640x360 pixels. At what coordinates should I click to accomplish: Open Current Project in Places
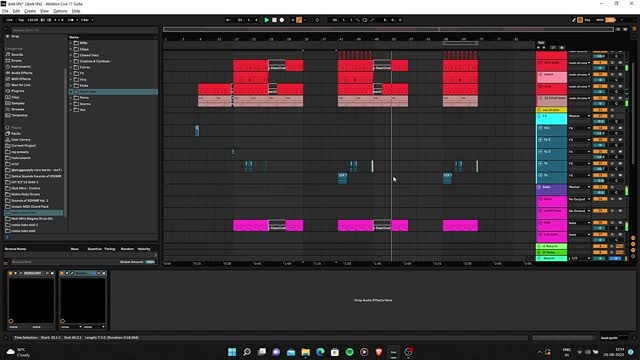coord(23,145)
